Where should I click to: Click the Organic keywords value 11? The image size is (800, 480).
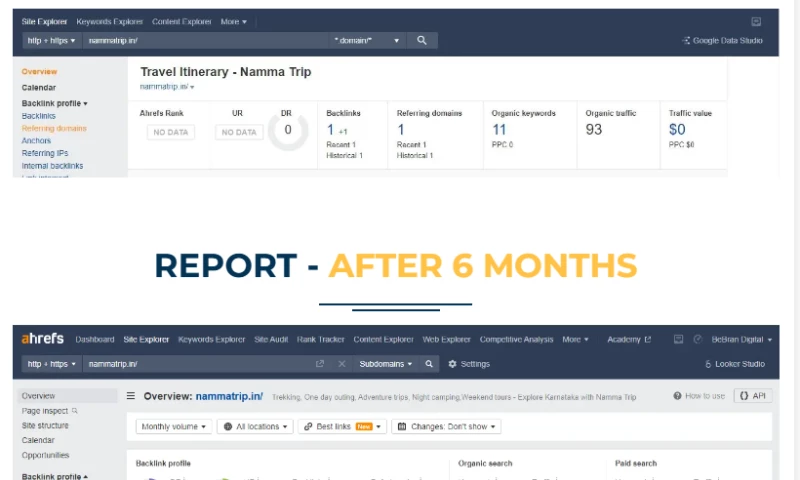(499, 129)
